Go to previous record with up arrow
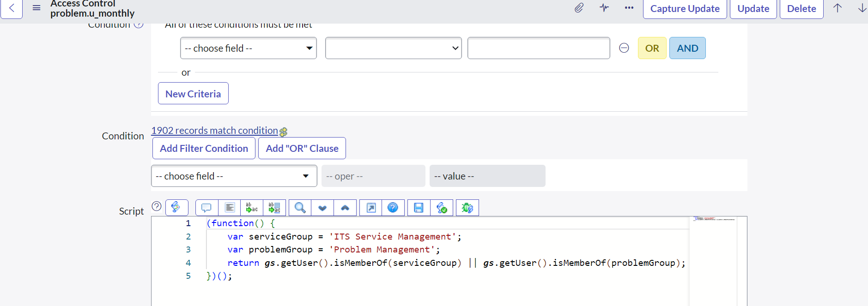Viewport: 868px width, 306px height. (x=838, y=8)
